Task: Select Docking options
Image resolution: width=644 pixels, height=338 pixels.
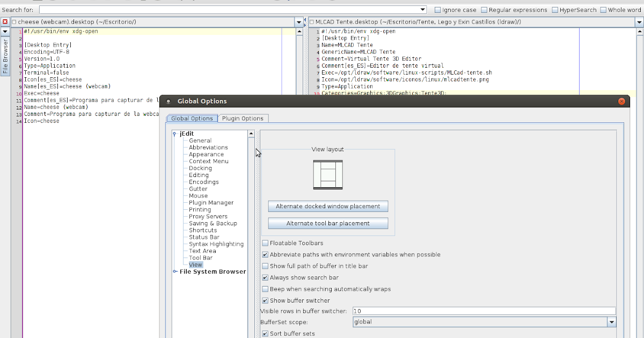Action: click(x=200, y=168)
